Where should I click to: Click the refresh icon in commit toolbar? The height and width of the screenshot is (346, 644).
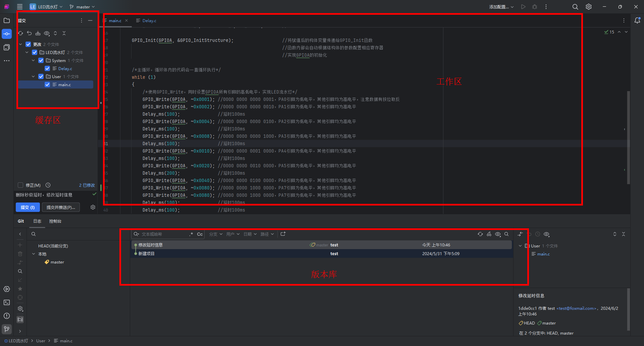click(x=20, y=33)
